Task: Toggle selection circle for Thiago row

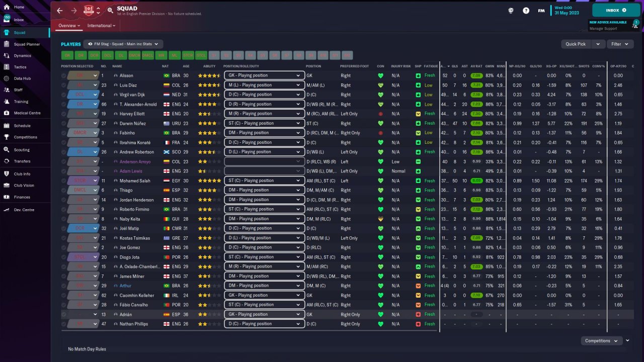Action: (64, 190)
